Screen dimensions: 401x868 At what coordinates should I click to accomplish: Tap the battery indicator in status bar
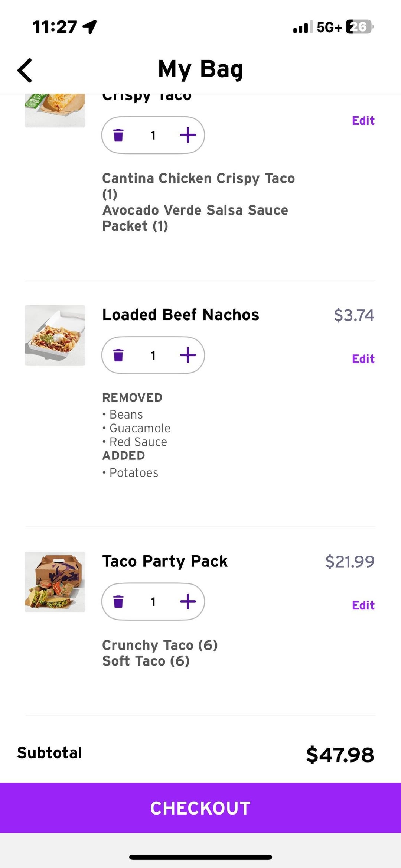click(359, 27)
